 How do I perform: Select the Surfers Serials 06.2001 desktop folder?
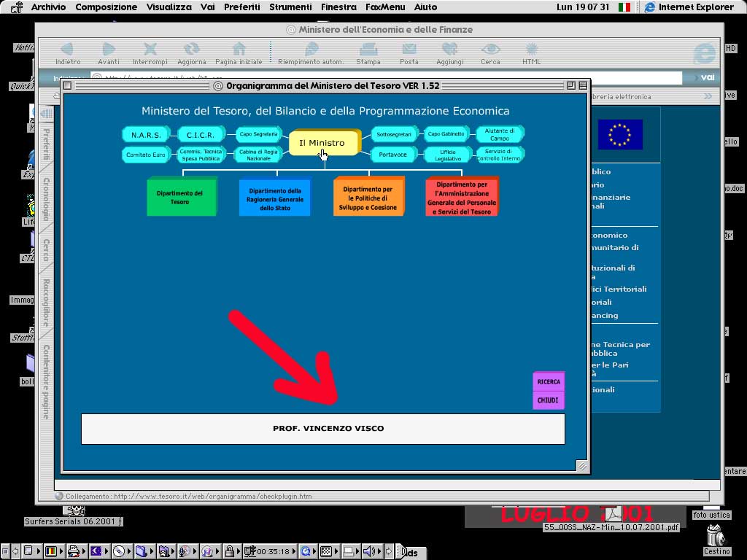[74, 521]
